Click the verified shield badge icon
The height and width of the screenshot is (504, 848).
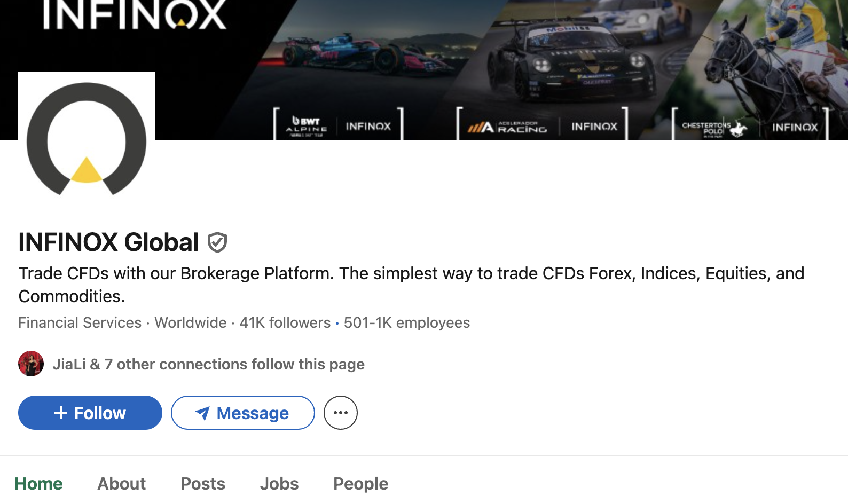217,242
